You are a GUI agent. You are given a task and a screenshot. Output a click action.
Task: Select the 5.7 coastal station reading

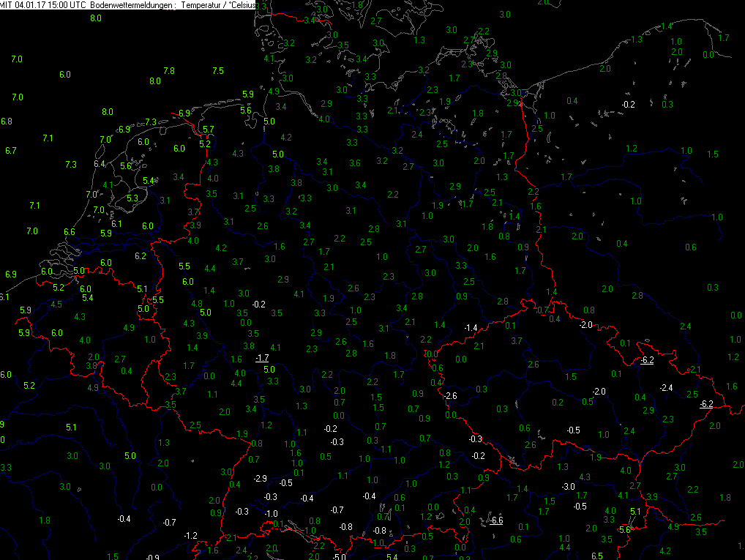point(208,130)
